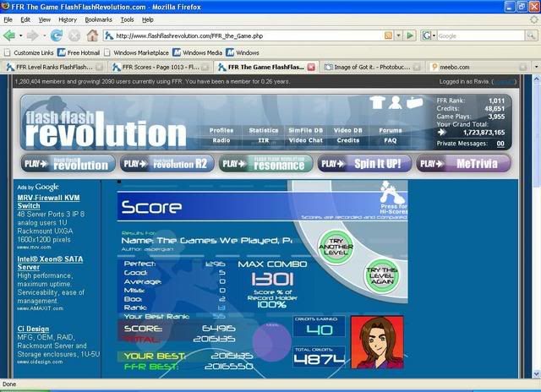Open the search engine selector dropdown

pos(432,35)
